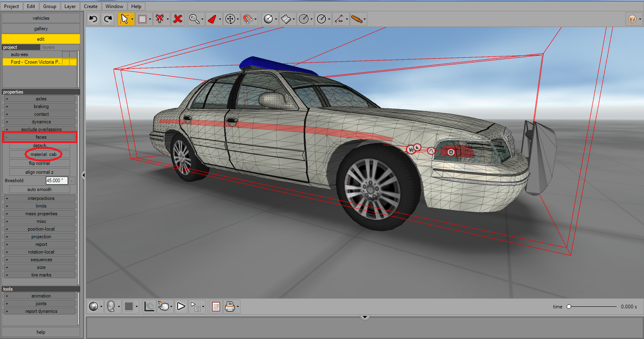Open the question mark help icon

632,19
